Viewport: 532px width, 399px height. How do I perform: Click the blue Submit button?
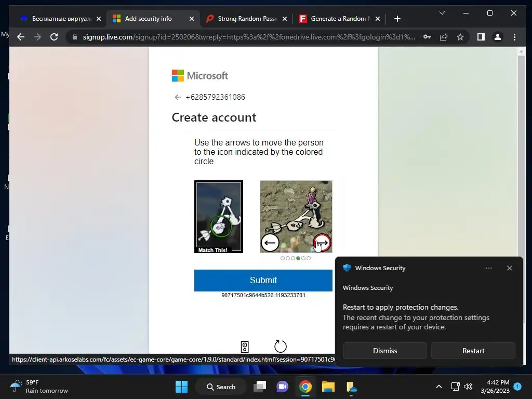pos(263,280)
